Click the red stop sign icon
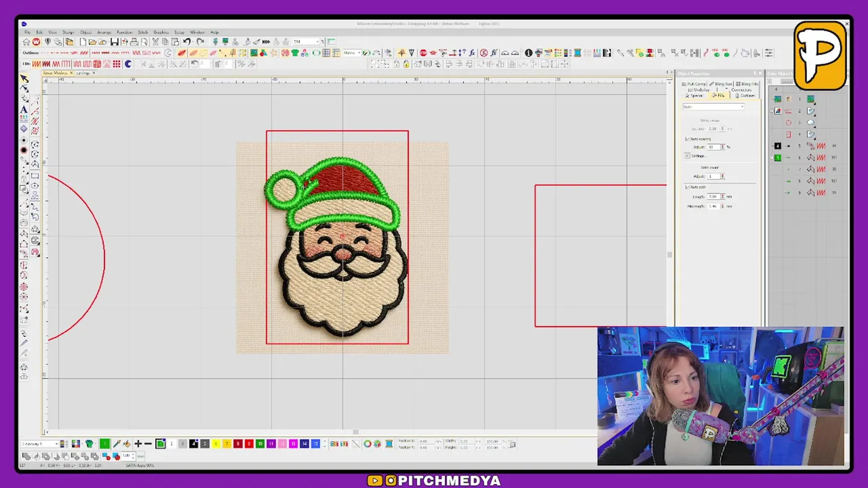Viewport: 868px width, 488px height. (423, 53)
